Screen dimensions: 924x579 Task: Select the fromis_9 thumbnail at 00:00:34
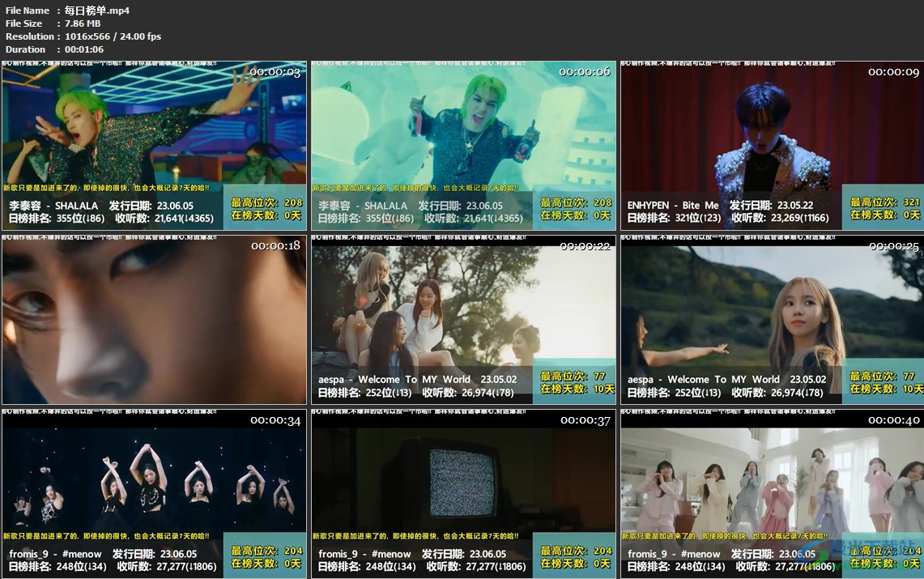click(155, 494)
